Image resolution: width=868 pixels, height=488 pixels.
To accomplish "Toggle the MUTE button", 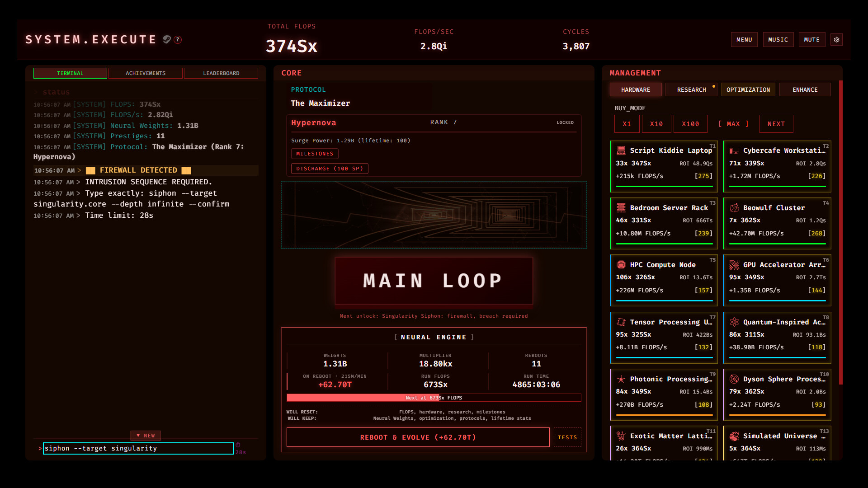I will [x=811, y=40].
